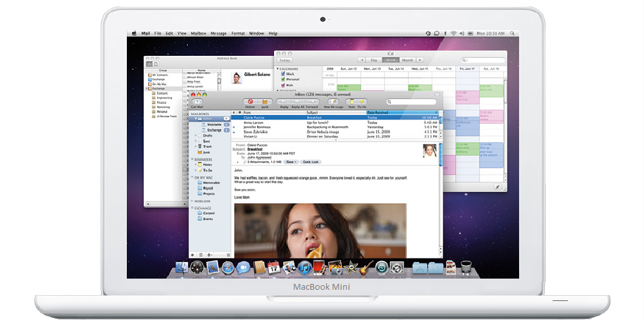
Task: Click the iCal search field
Action: pos(483,60)
